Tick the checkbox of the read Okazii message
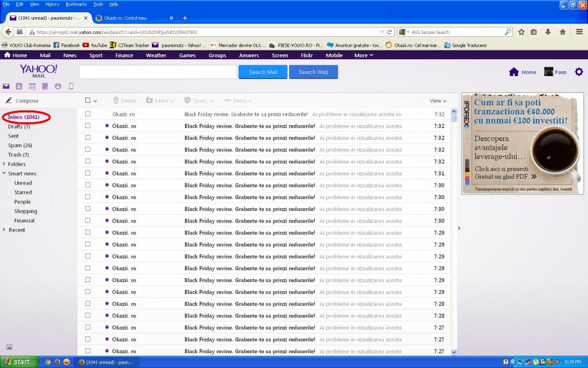 tap(88, 114)
